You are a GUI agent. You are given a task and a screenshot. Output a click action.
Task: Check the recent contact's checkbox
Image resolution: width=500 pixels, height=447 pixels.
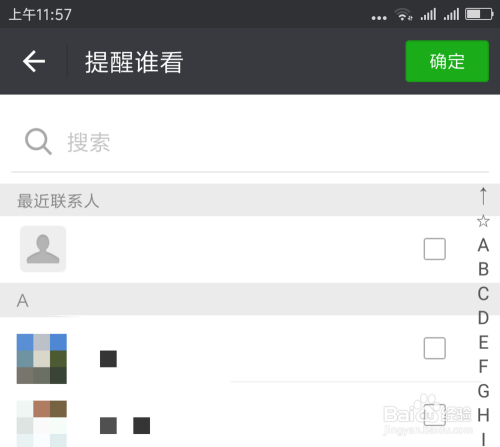[434, 249]
